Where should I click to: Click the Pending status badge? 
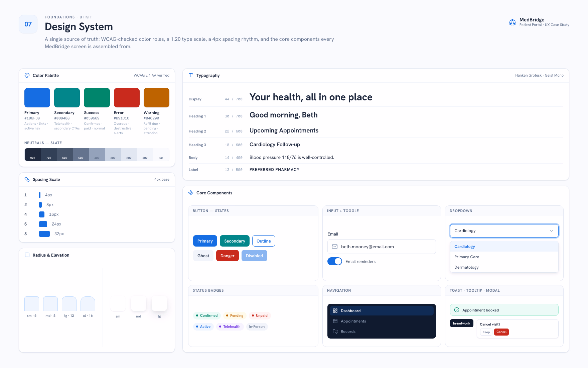click(x=235, y=315)
